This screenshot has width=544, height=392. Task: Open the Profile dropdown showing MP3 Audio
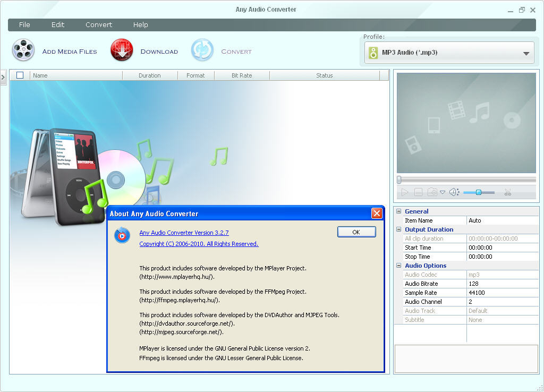(x=449, y=53)
